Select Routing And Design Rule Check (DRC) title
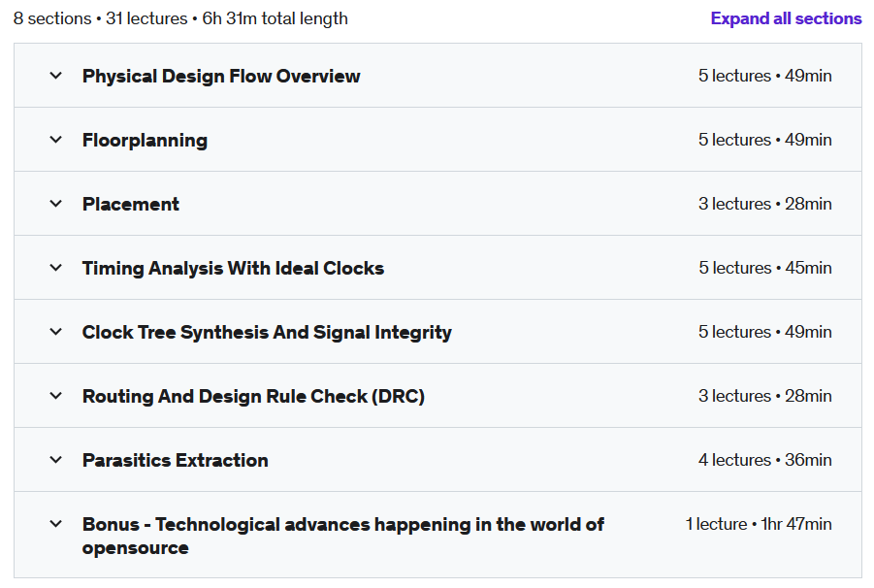 [253, 396]
